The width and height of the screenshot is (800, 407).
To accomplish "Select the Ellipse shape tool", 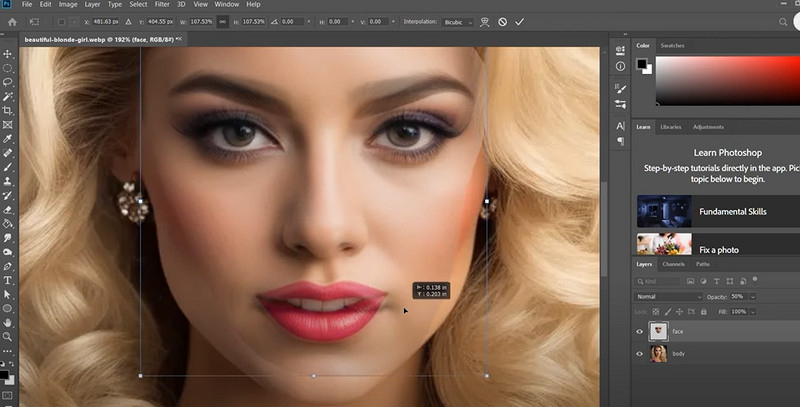I will pyautogui.click(x=8, y=309).
